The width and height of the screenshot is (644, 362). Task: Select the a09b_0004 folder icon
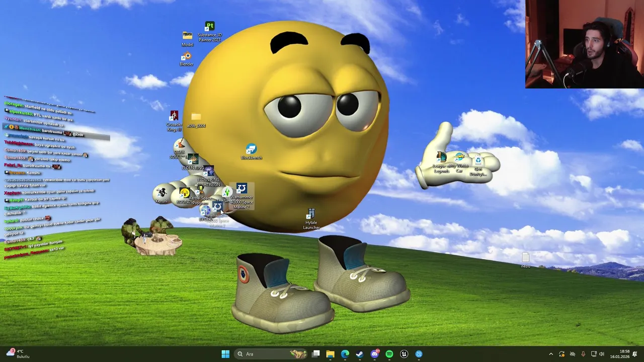click(196, 121)
